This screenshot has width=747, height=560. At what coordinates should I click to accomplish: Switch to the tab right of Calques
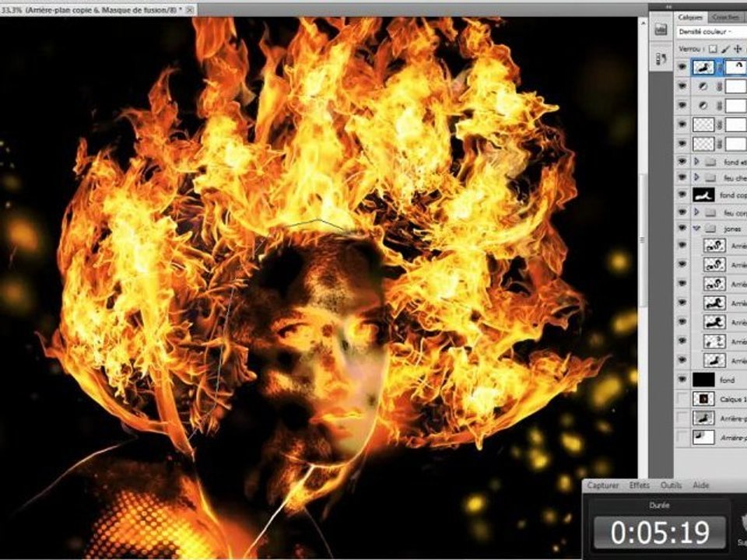725,17
